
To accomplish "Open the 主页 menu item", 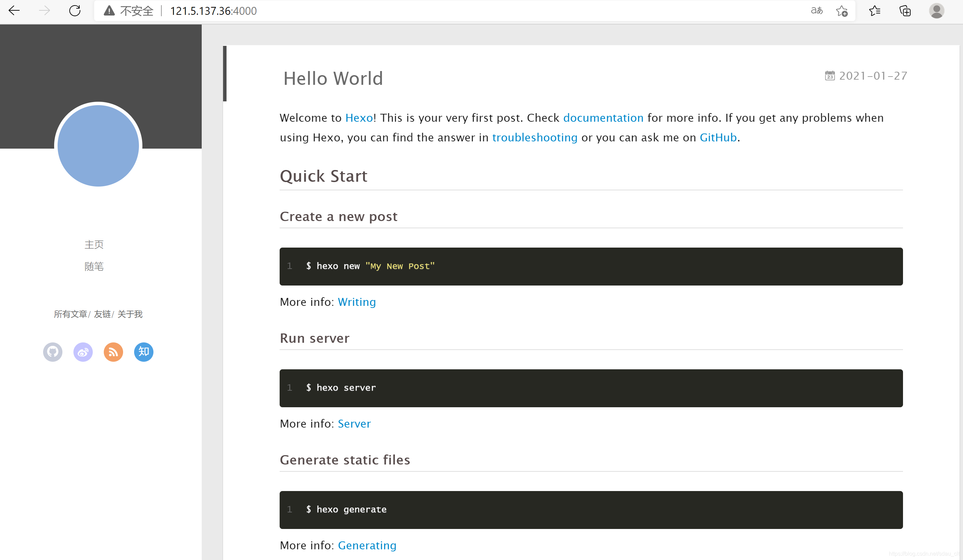I will click(x=94, y=244).
